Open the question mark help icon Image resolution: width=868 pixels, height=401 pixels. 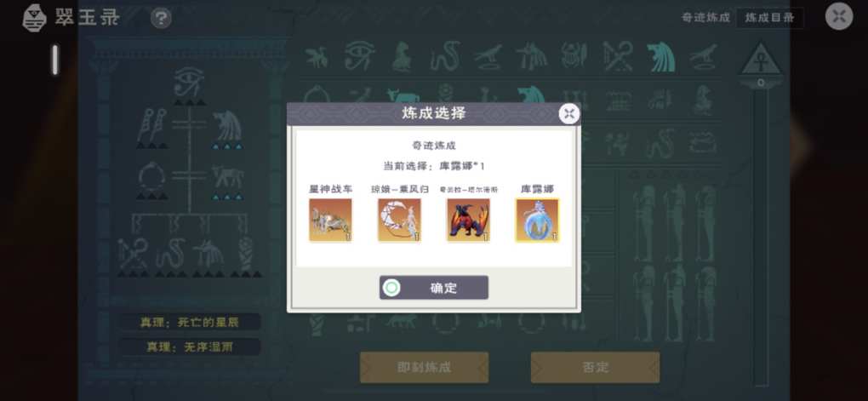point(161,18)
